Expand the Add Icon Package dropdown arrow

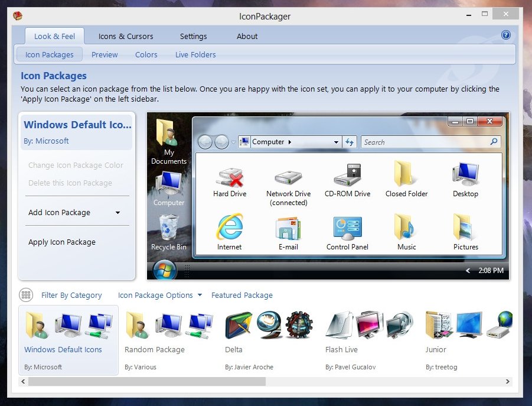click(118, 213)
